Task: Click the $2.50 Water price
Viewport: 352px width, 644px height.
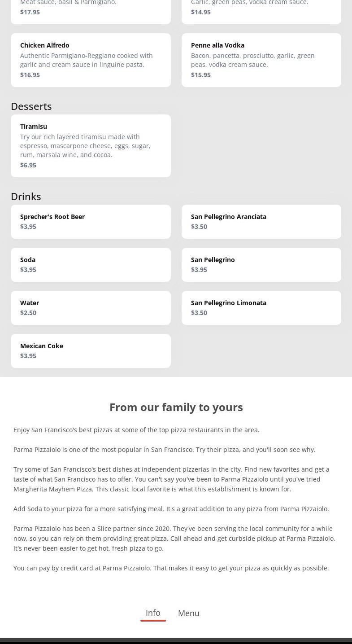Action: click(x=28, y=313)
